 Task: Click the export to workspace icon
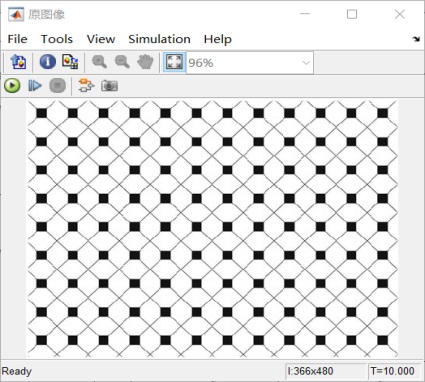(x=18, y=62)
